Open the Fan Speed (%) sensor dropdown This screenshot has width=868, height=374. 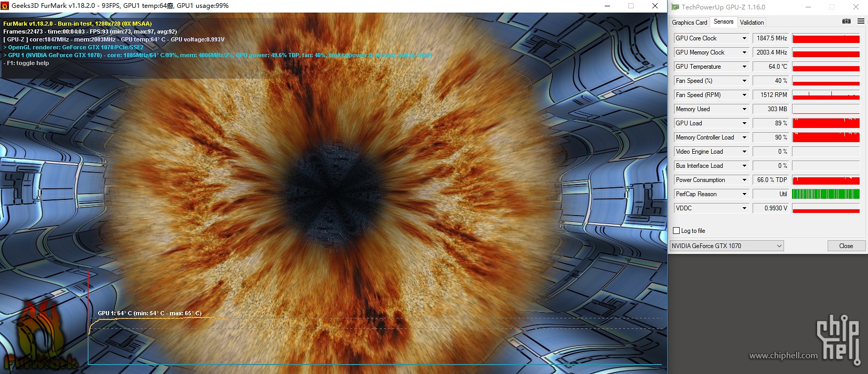744,81
